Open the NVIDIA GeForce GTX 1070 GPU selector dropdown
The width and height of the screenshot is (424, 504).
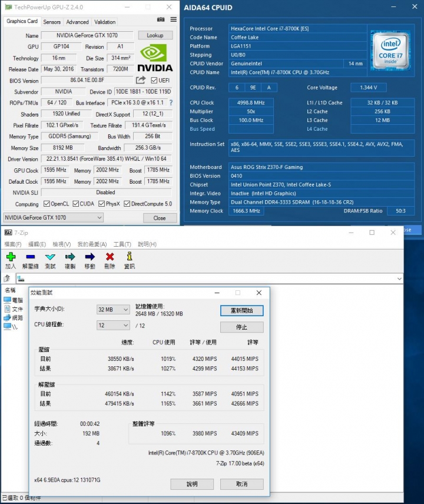[53, 218]
